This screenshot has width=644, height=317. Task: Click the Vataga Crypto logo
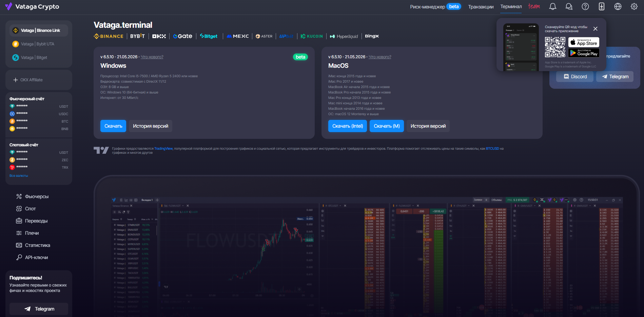click(32, 7)
